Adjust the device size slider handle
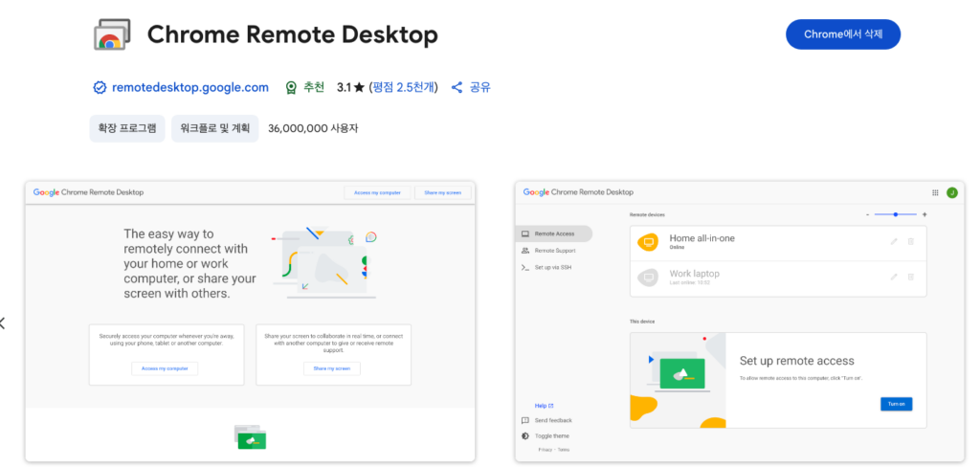Viewport: 980px width, 467px height. point(896,214)
